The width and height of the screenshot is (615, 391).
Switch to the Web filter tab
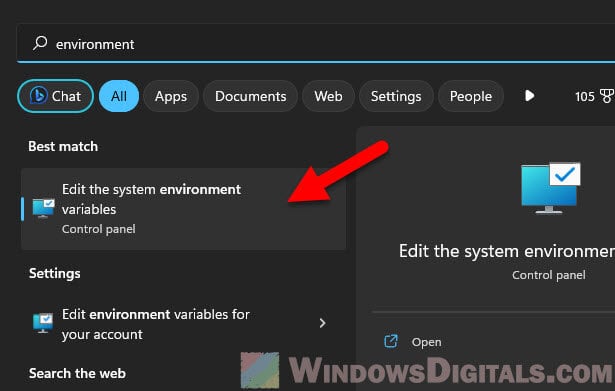pos(328,96)
